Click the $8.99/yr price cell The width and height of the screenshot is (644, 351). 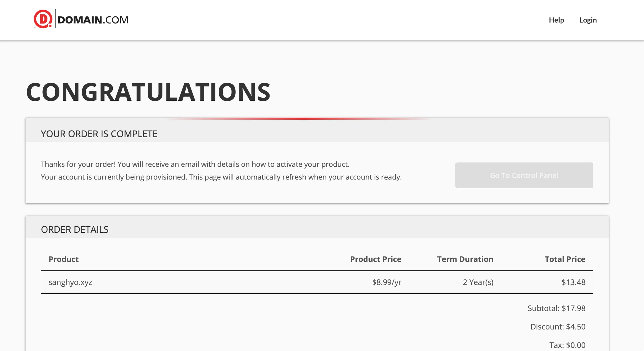tap(386, 282)
